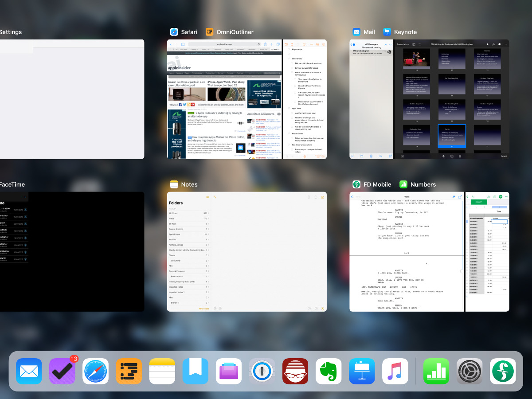
Task: Select highlighted Keynote slide 20
Action: pyautogui.click(x=452, y=136)
